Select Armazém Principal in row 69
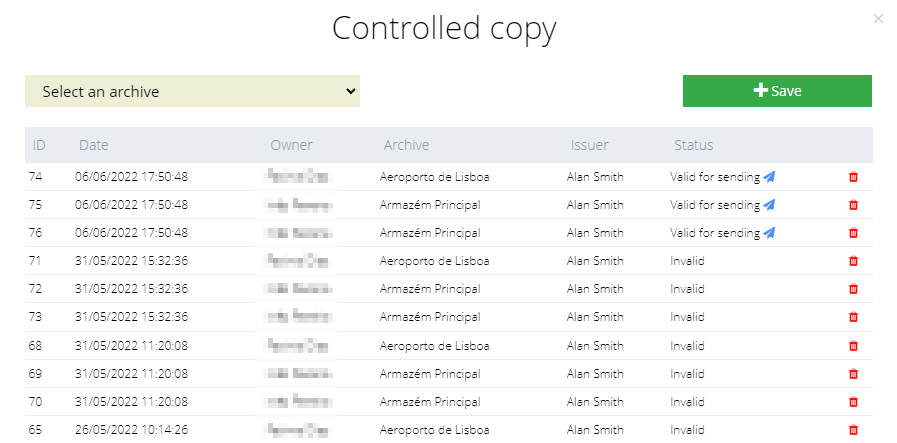 (x=430, y=374)
